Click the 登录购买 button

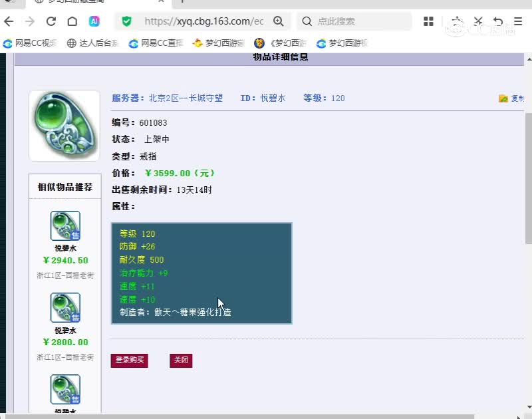[129, 360]
